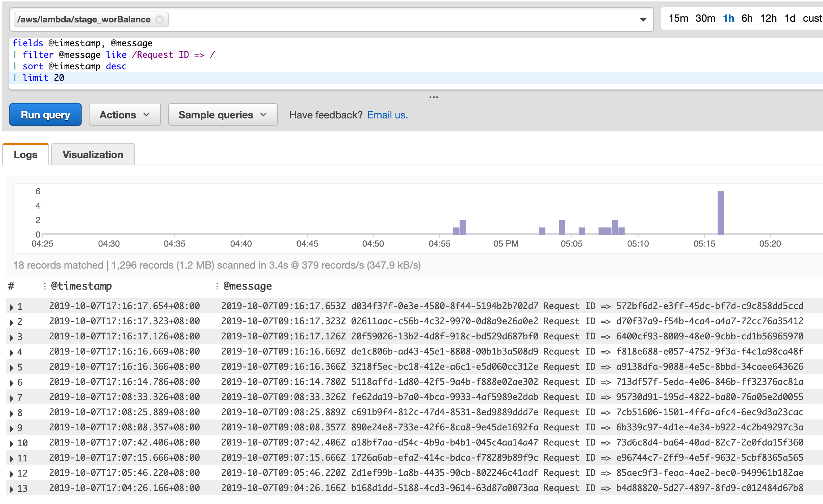Switch to the Visualization tab
The image size is (823, 504).
point(93,155)
